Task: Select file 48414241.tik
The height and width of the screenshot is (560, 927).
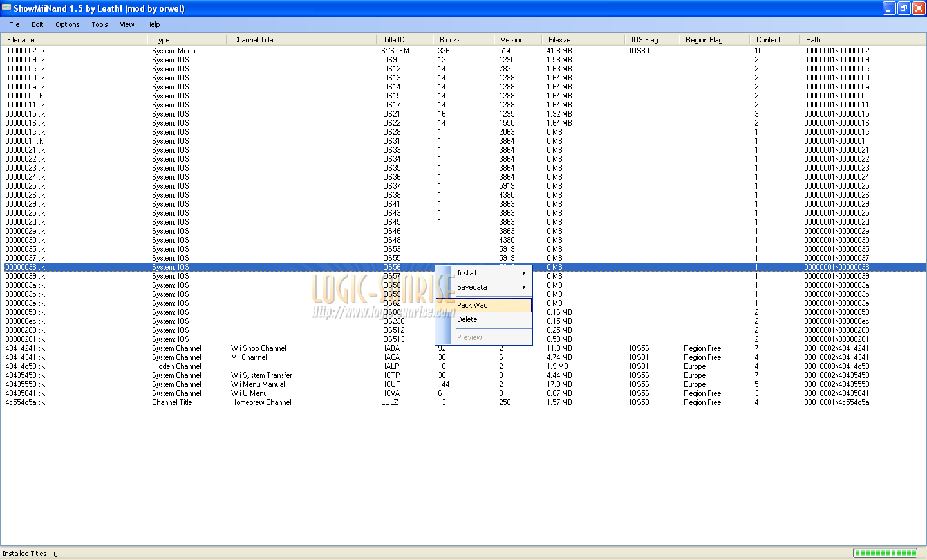Action: [25, 348]
